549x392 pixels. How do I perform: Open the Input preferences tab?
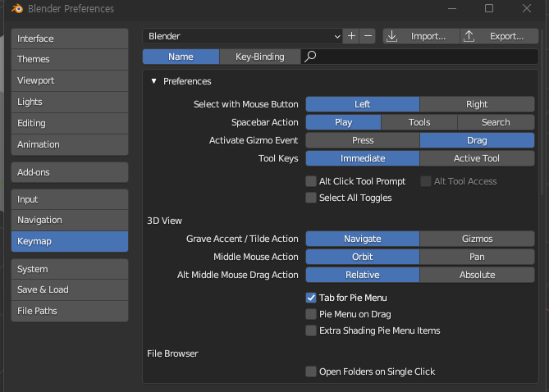(70, 199)
